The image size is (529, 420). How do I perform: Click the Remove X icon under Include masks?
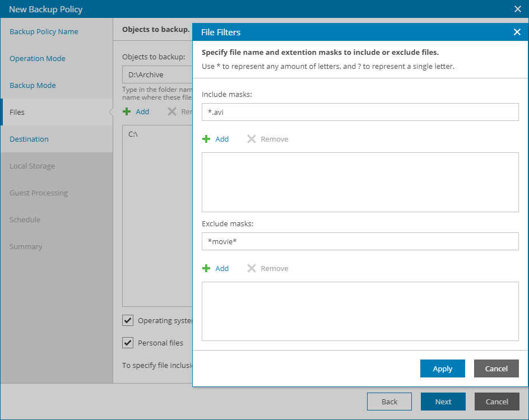coord(252,139)
